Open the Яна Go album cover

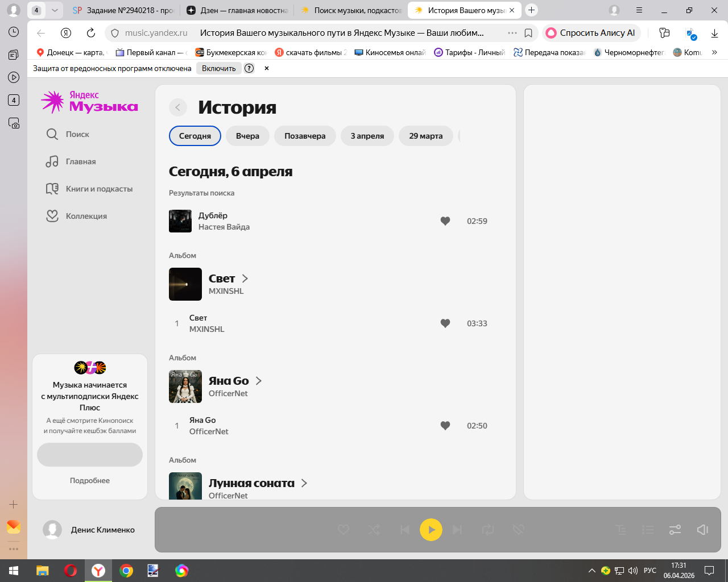185,386
